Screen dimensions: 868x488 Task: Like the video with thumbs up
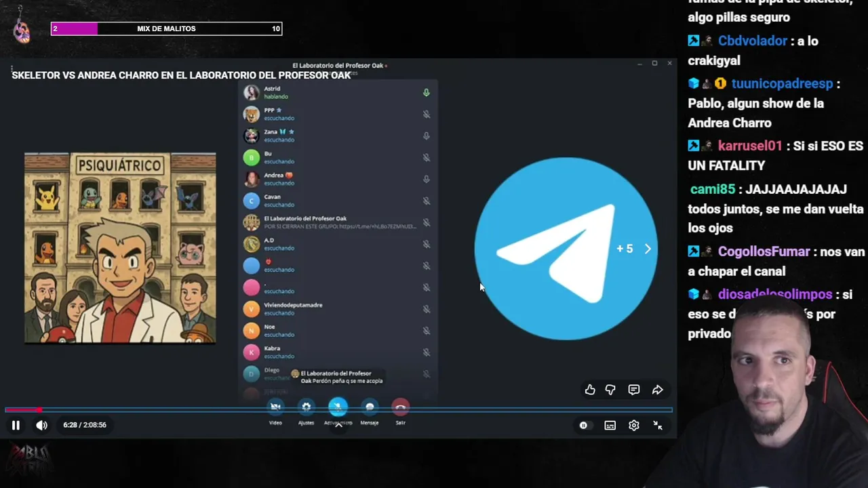590,390
